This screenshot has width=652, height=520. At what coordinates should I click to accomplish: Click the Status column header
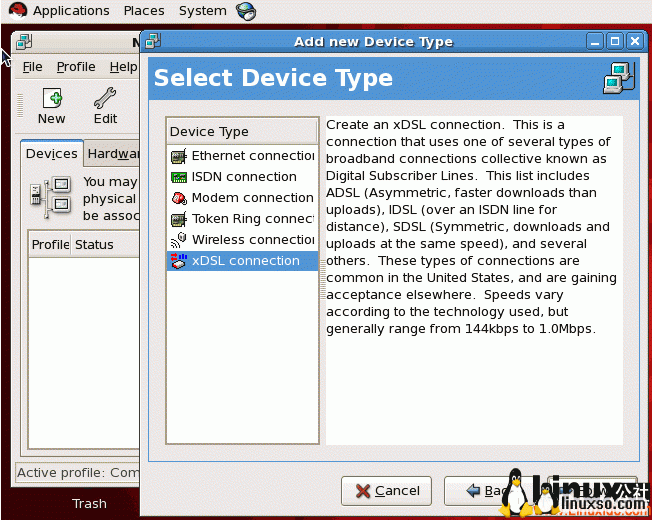tap(105, 244)
